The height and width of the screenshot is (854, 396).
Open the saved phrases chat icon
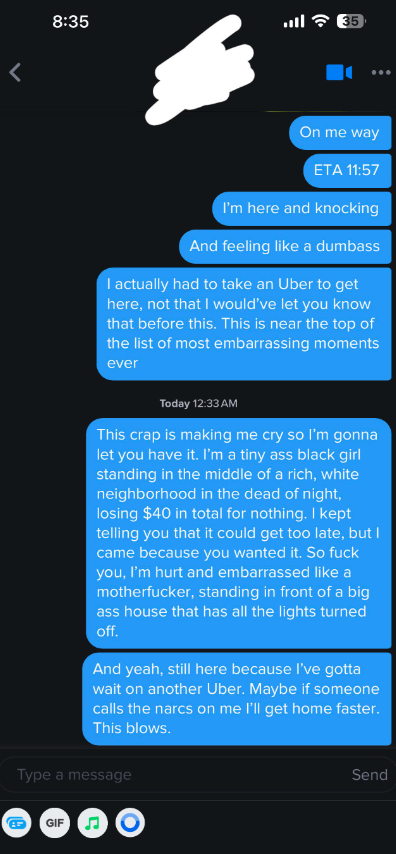[x=17, y=823]
